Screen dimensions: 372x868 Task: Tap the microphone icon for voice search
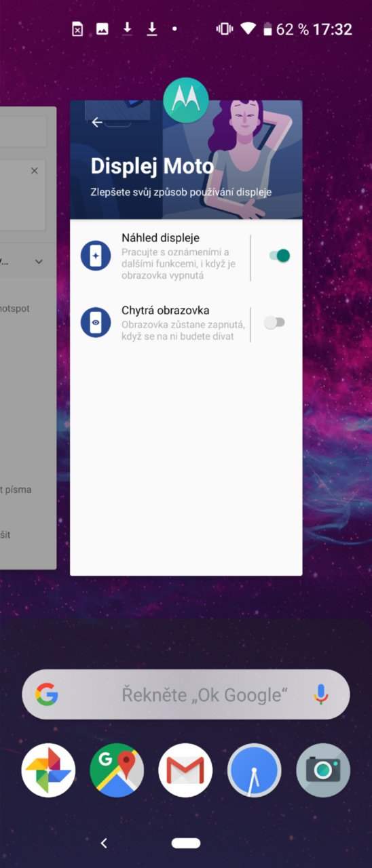pyautogui.click(x=321, y=694)
